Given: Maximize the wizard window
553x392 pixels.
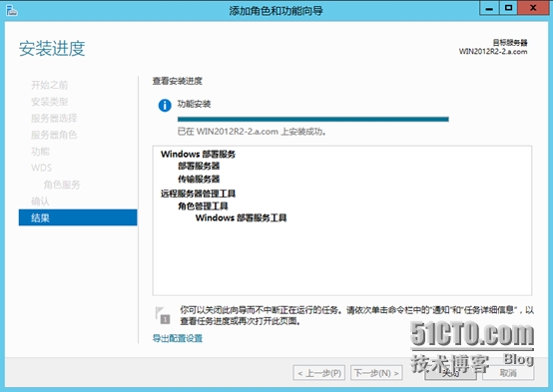Looking at the screenshot, I should tap(508, 8).
